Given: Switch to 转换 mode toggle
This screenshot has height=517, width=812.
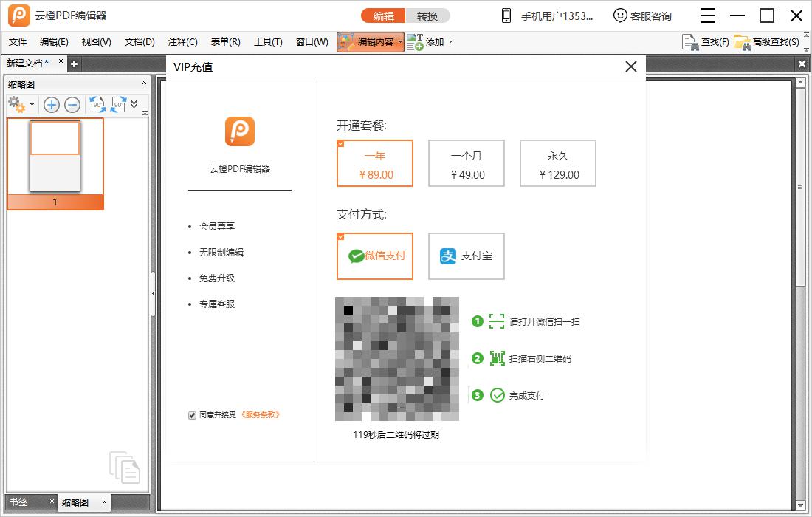Looking at the screenshot, I should (427, 16).
